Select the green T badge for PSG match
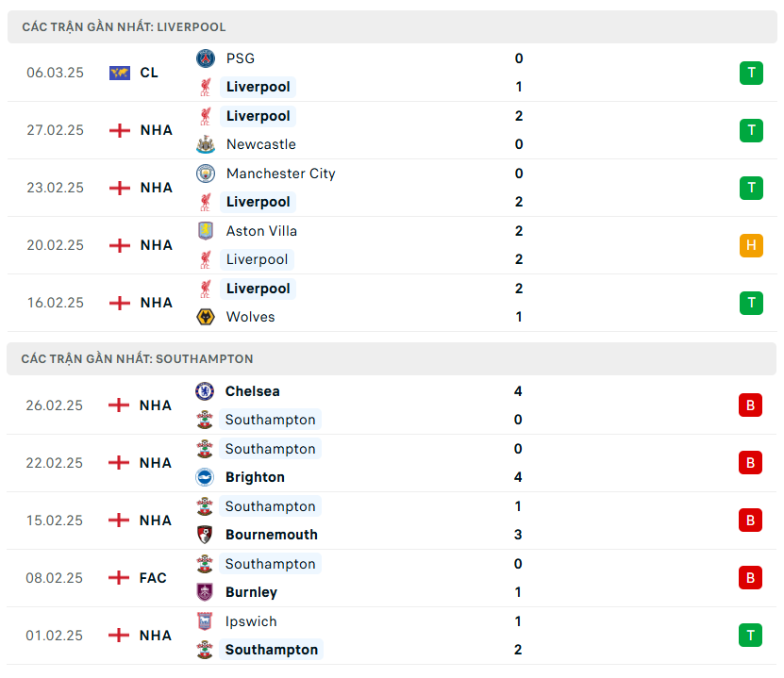This screenshot has width=784, height=678. 751,73
